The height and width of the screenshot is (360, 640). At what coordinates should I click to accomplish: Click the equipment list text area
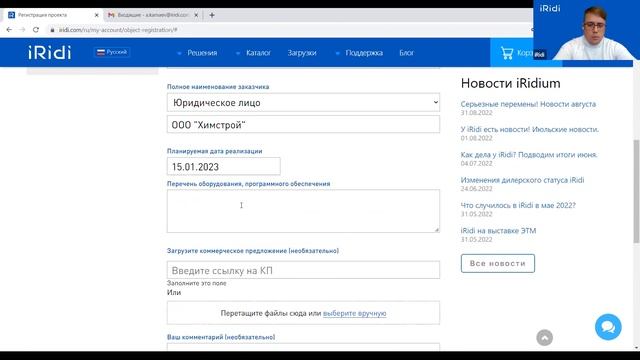click(x=303, y=211)
